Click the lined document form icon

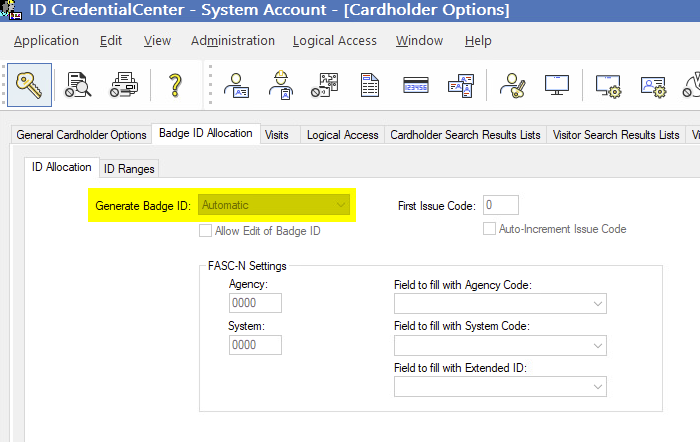pyautogui.click(x=370, y=84)
